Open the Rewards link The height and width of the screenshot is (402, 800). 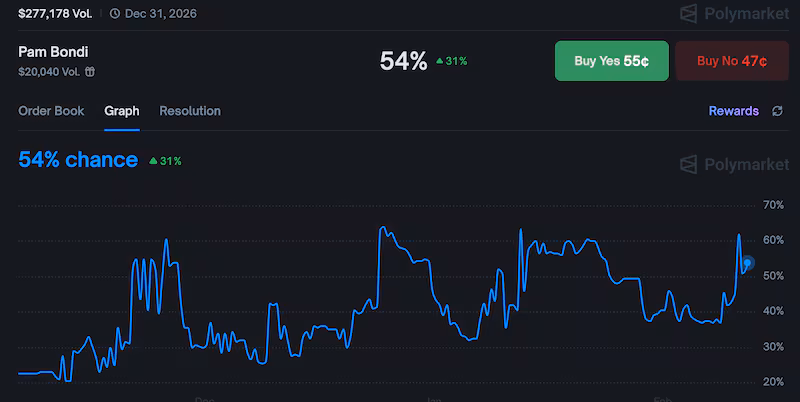click(x=733, y=111)
